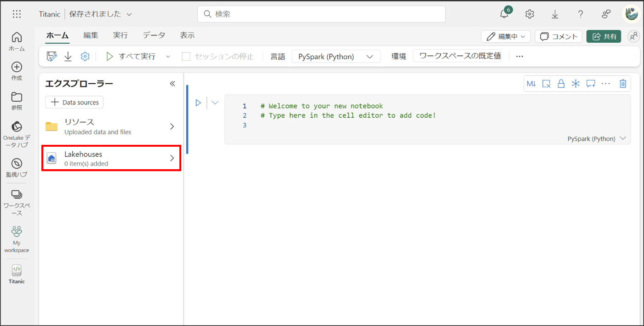Viewport: 644px width, 326px height.
Task: Open the settings gear in header
Action: [529, 14]
